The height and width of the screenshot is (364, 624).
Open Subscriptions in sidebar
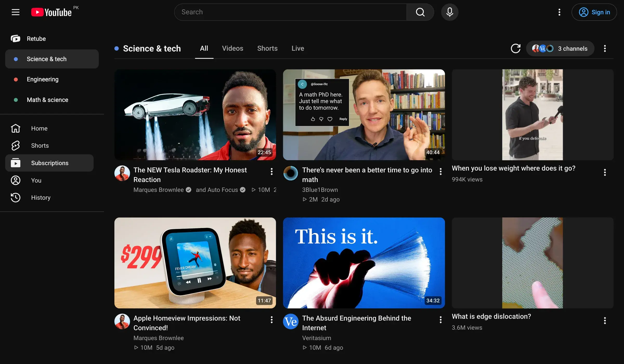coord(49,163)
